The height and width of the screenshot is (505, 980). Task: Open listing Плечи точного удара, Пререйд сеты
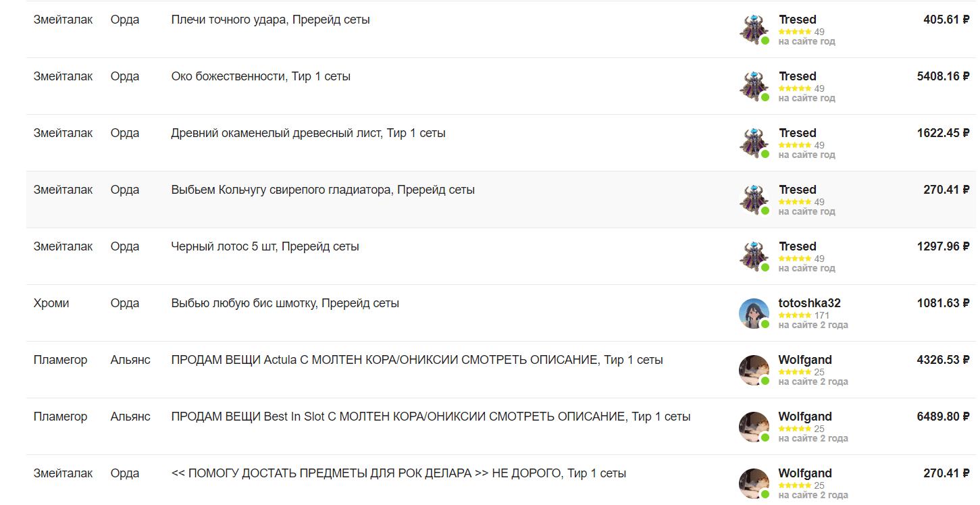point(271,20)
